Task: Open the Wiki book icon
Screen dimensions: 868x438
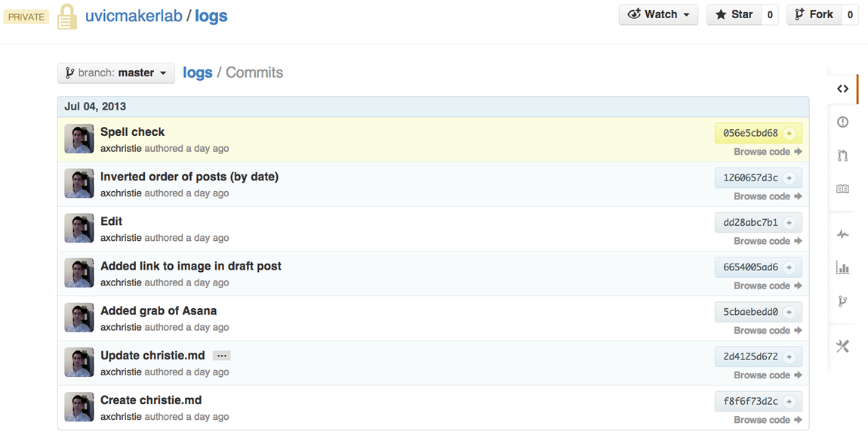Action: pyautogui.click(x=842, y=189)
